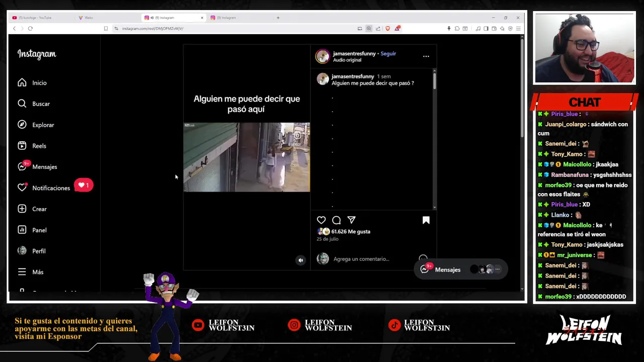
Task: Open Más hamburger menu
Action: [22, 272]
